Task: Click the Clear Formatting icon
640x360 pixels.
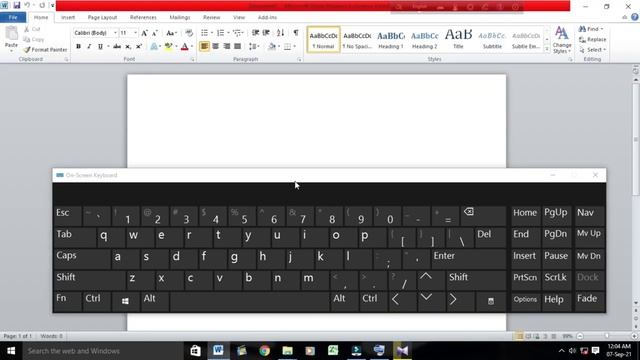Action: (x=189, y=33)
